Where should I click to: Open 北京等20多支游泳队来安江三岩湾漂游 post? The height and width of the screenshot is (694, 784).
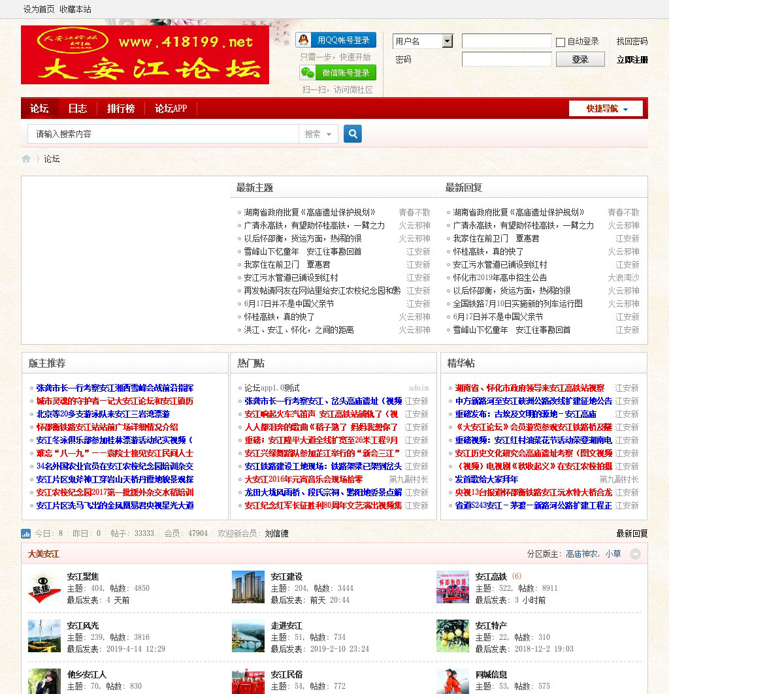[x=103, y=414]
